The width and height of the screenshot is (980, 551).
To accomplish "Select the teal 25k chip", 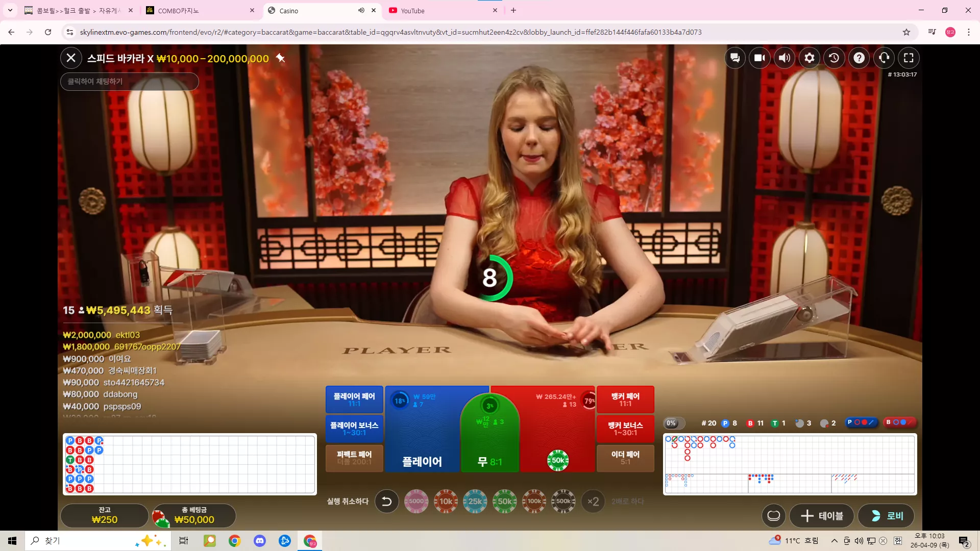I will click(x=475, y=502).
